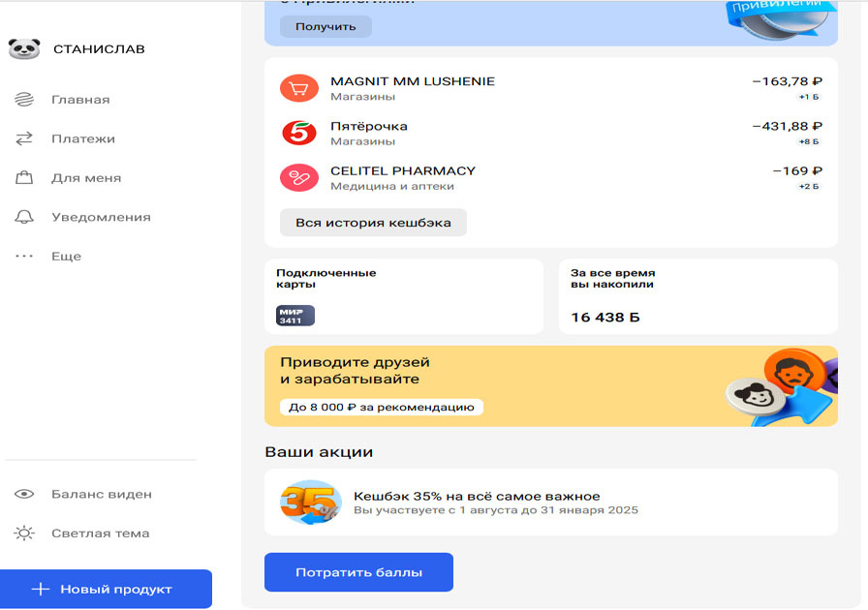Open Вся история кешбэка
The width and height of the screenshot is (868, 610).
click(373, 223)
